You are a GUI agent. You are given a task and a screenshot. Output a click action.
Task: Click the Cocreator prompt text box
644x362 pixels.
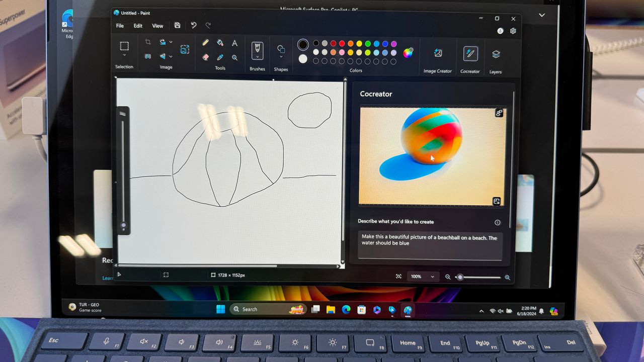tap(430, 245)
